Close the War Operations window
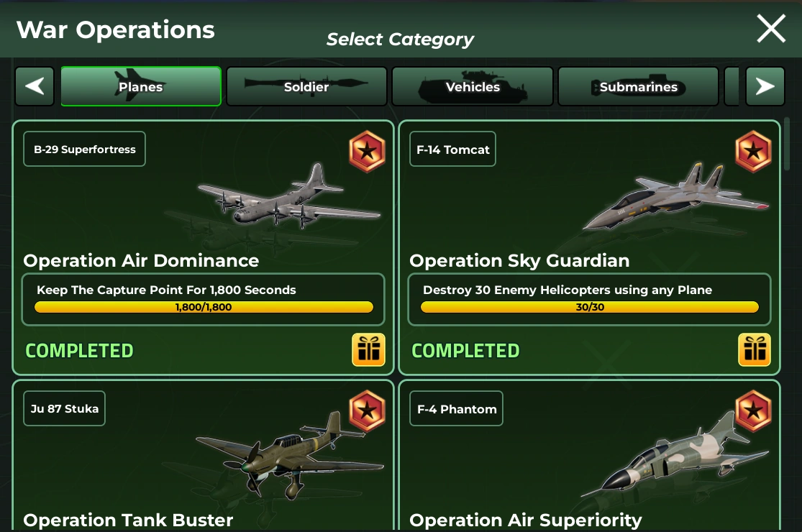The image size is (802, 532). [771, 29]
